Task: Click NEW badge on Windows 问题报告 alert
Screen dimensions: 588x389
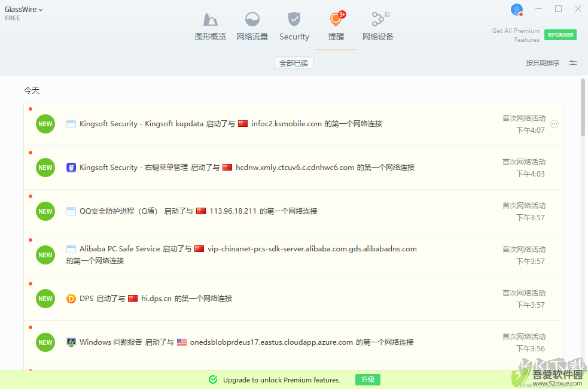Action: (x=45, y=342)
